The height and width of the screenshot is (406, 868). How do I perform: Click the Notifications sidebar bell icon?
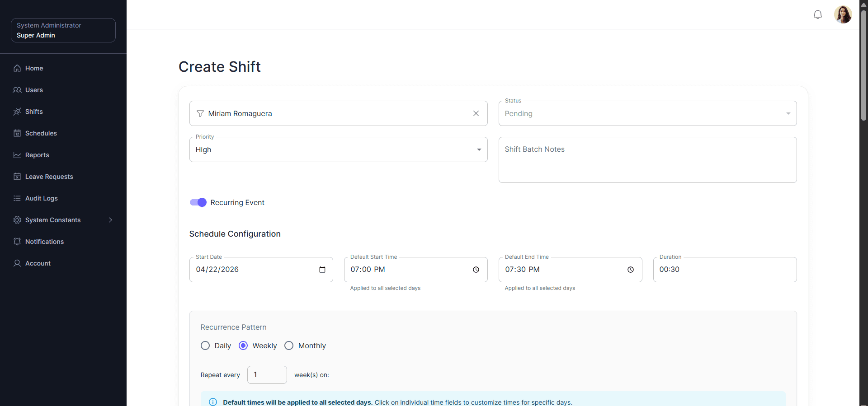(x=17, y=242)
